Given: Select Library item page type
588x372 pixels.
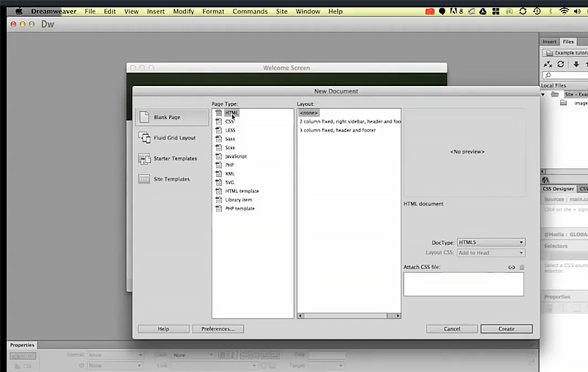Looking at the screenshot, I should tap(238, 199).
